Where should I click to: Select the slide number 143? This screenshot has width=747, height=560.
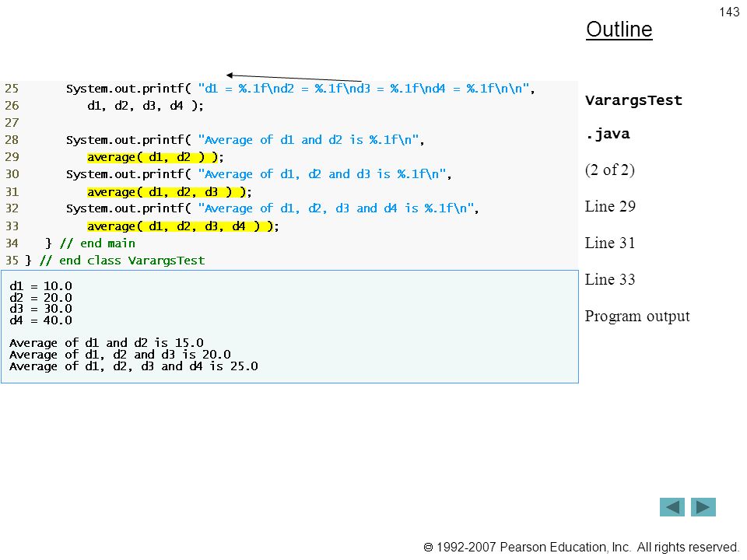[x=729, y=12]
